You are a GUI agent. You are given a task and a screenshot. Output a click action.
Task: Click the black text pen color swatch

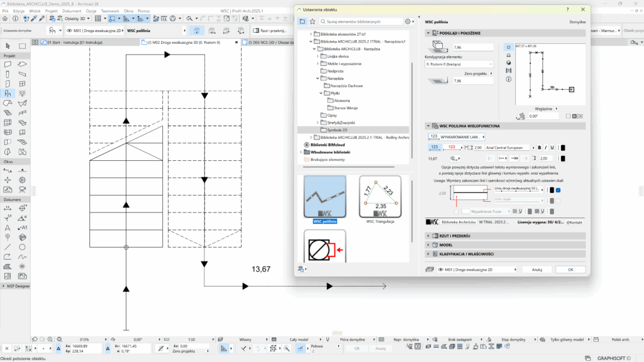[x=562, y=147]
